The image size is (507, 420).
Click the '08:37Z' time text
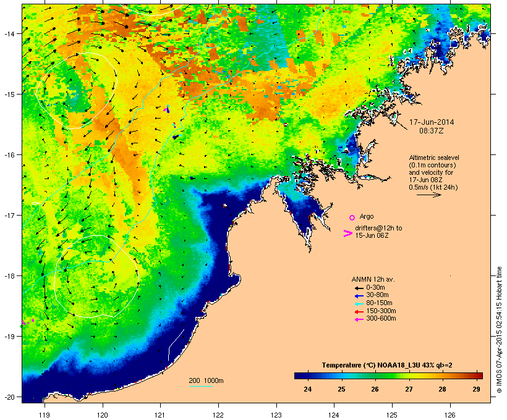click(x=432, y=131)
